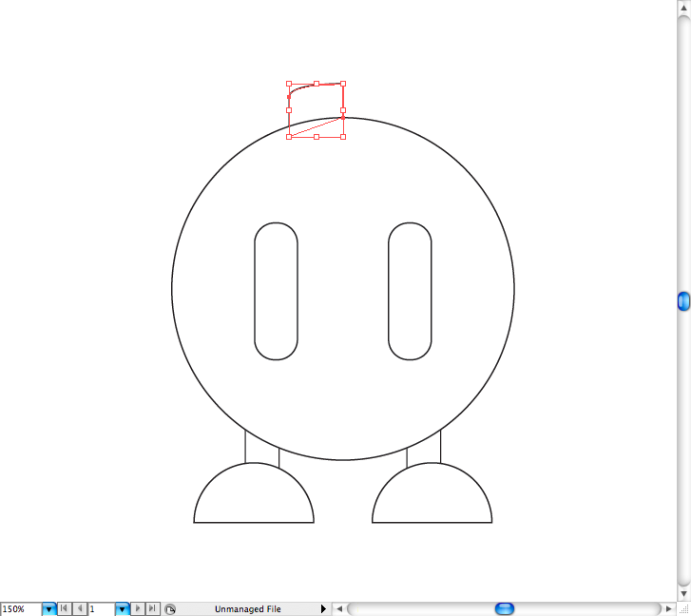691x616 pixels.
Task: Go to the next artboard
Action: (138, 608)
